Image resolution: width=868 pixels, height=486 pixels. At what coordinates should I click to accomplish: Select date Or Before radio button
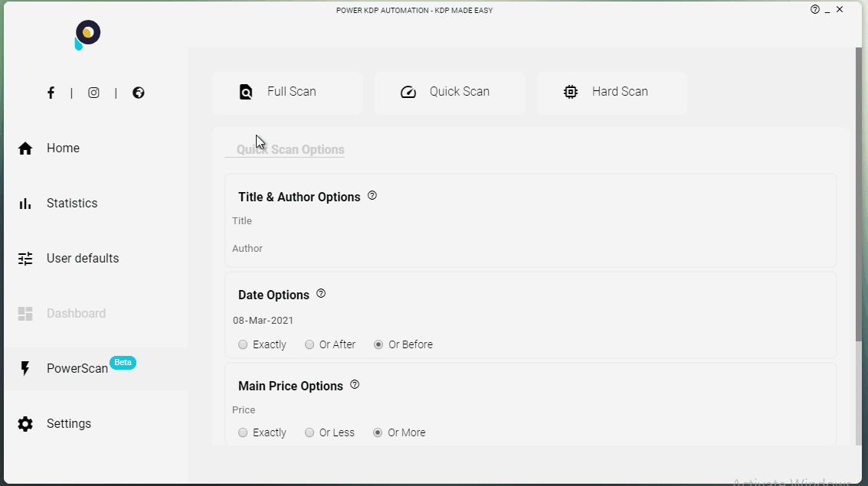pos(378,344)
